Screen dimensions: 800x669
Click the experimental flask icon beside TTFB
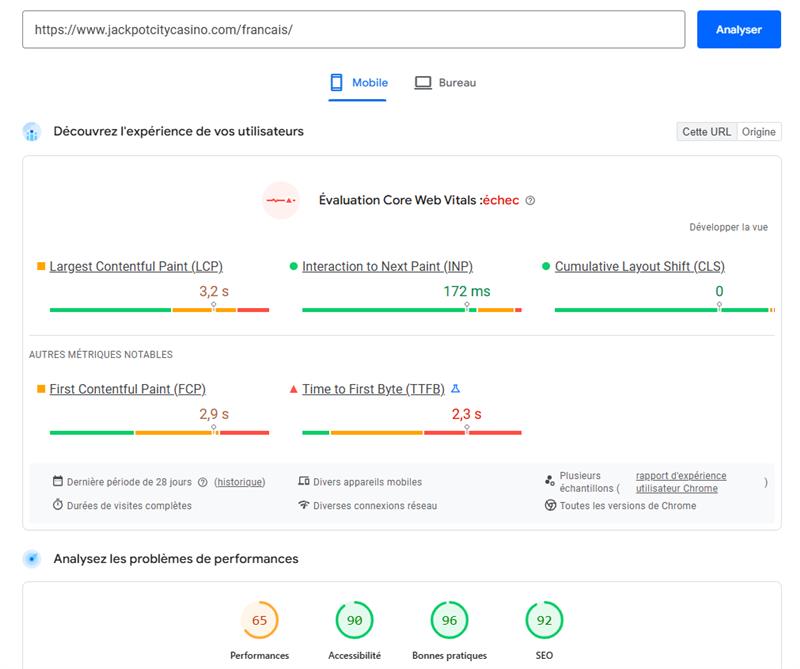coord(456,389)
